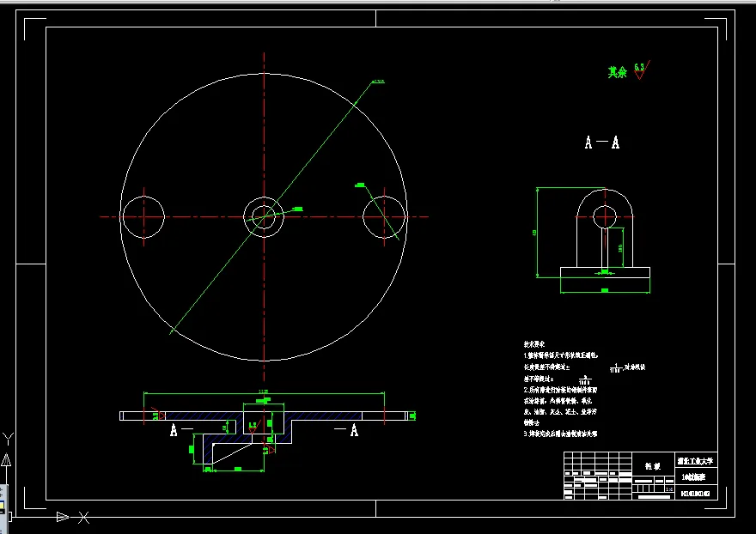Viewport: 756px width, 534px height.
Task: Pick the blue hatched area of section view
Action: [203, 416]
